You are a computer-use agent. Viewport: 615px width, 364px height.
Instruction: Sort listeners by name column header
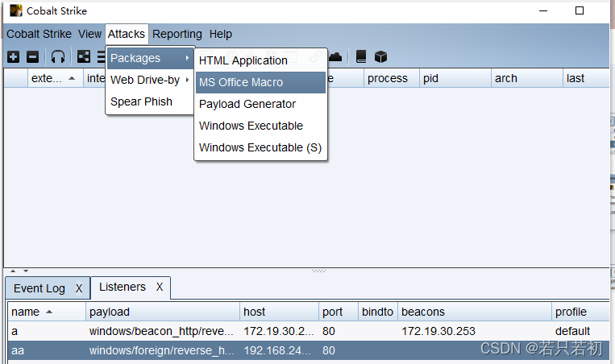[46, 312]
